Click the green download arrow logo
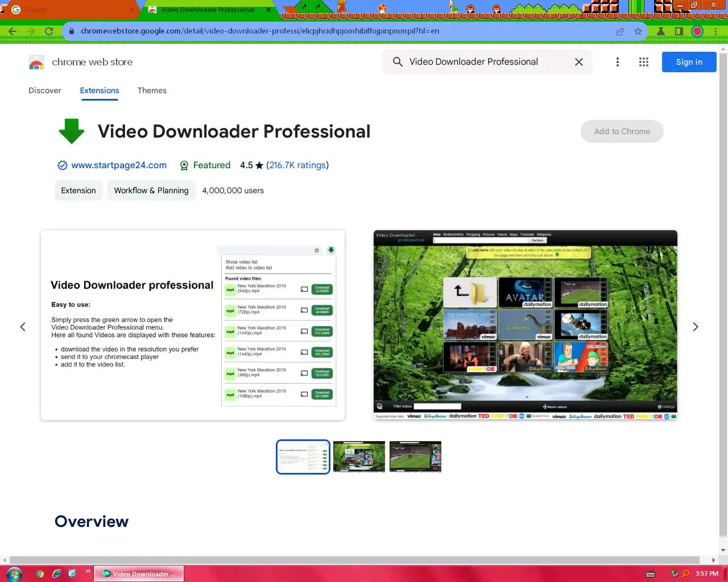This screenshot has width=728, height=582. tap(72, 131)
